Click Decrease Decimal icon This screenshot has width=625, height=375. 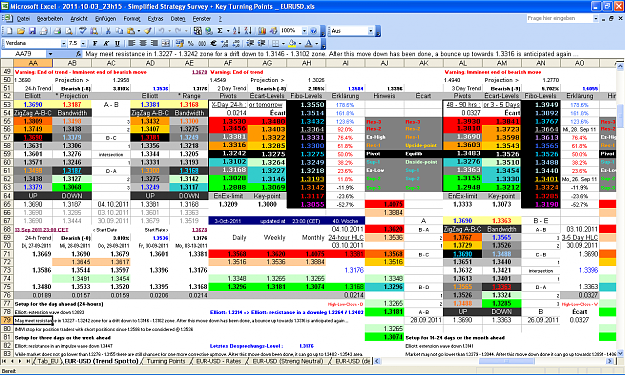[x=236, y=43]
